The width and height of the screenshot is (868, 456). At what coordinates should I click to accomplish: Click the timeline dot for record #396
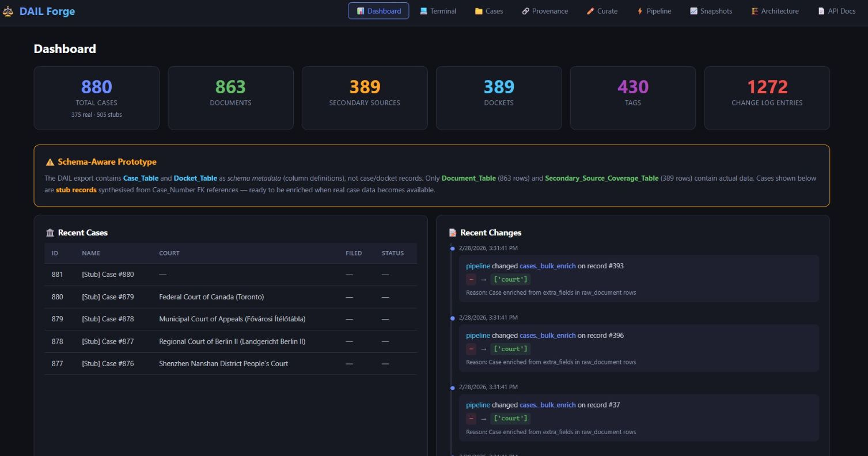(453, 318)
